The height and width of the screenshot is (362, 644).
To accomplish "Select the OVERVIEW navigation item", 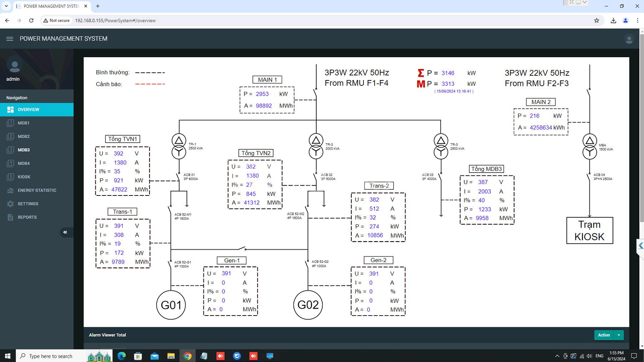I will coord(37,110).
